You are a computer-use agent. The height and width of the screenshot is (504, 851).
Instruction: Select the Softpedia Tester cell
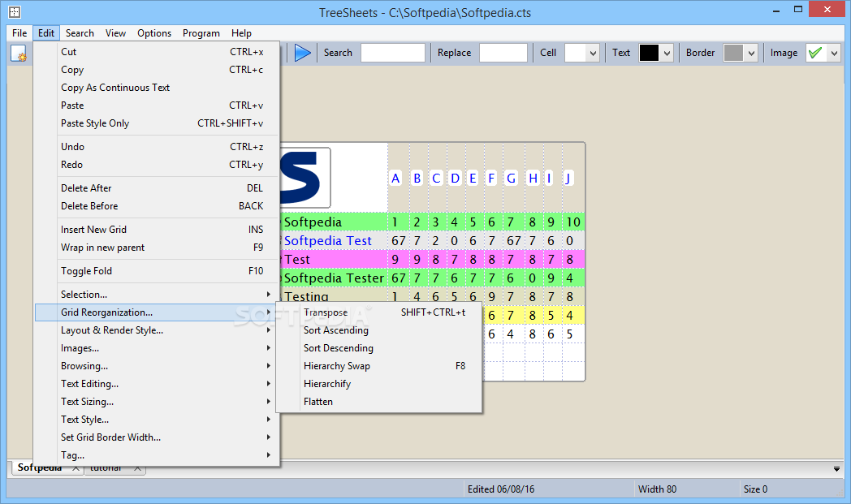click(334, 278)
